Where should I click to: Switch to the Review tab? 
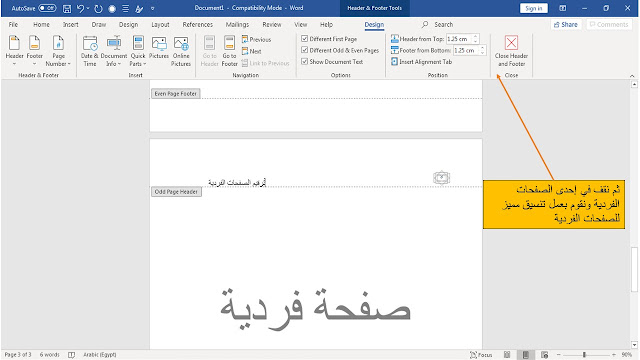click(x=272, y=24)
